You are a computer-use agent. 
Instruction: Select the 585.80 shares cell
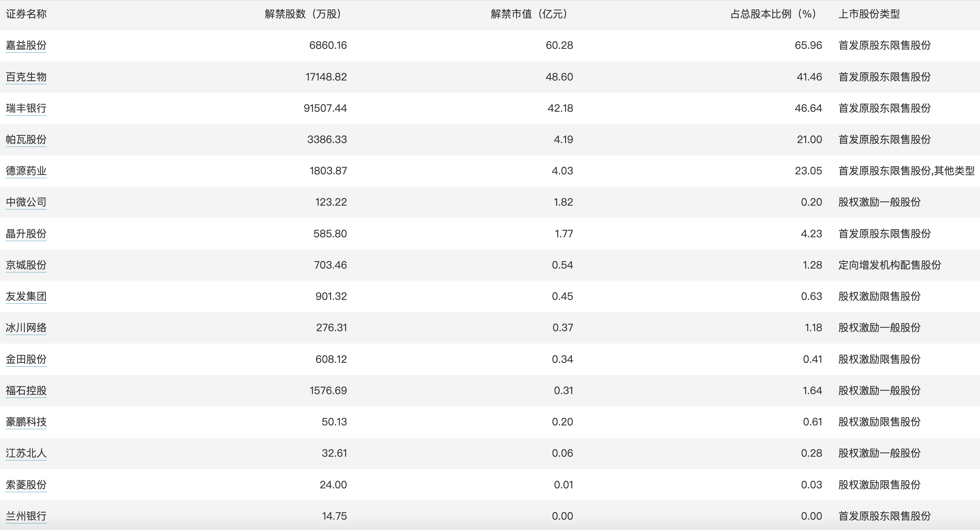[330, 234]
